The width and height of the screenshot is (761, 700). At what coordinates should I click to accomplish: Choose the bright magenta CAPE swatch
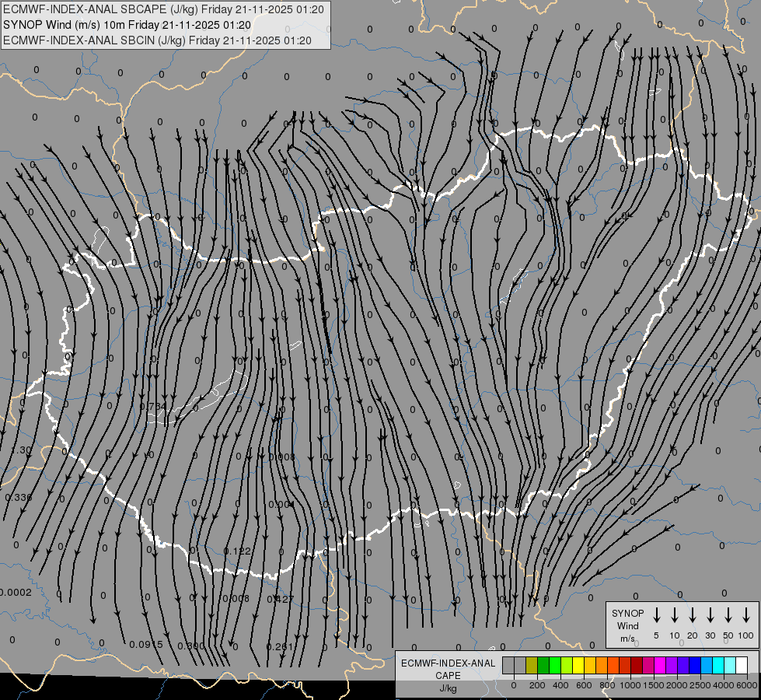[660, 665]
